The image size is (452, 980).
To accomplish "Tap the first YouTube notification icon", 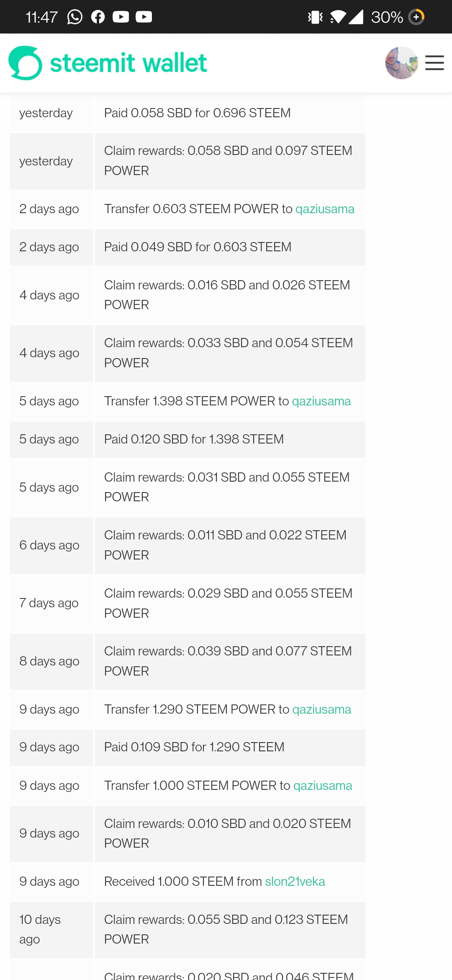I will [x=121, y=17].
